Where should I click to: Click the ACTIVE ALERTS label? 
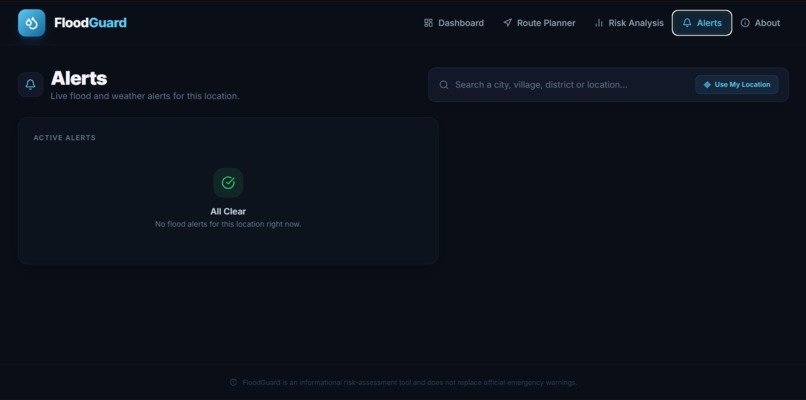click(65, 138)
